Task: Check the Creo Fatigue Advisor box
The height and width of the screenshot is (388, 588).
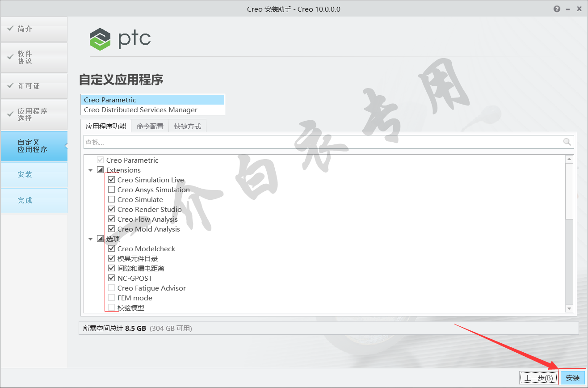Action: click(112, 288)
